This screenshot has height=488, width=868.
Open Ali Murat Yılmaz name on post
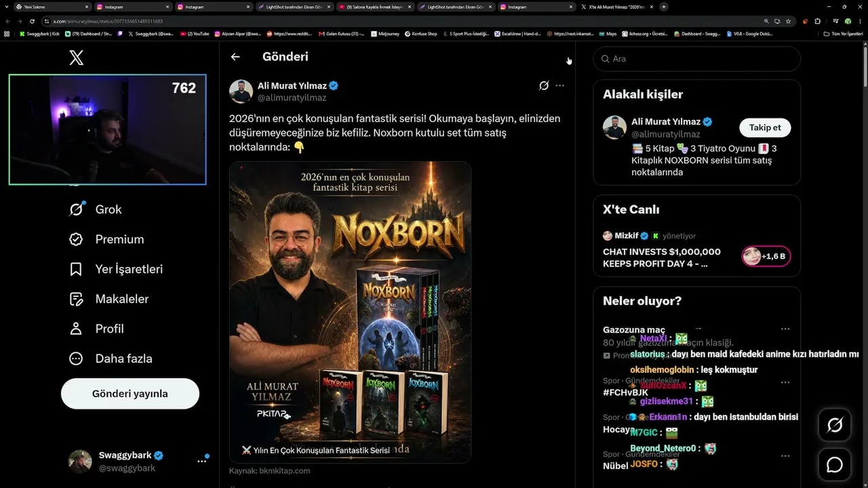pos(292,86)
